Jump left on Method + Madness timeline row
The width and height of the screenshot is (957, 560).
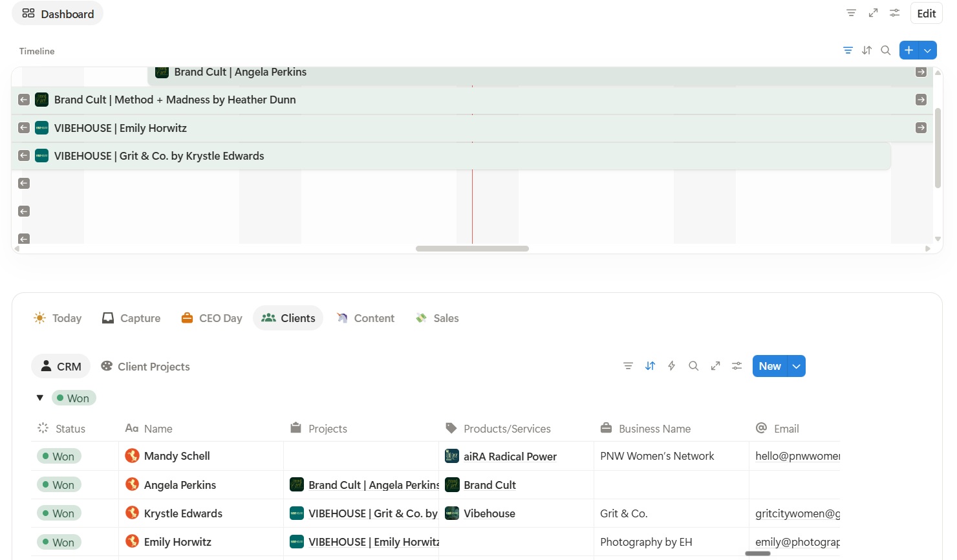click(24, 100)
